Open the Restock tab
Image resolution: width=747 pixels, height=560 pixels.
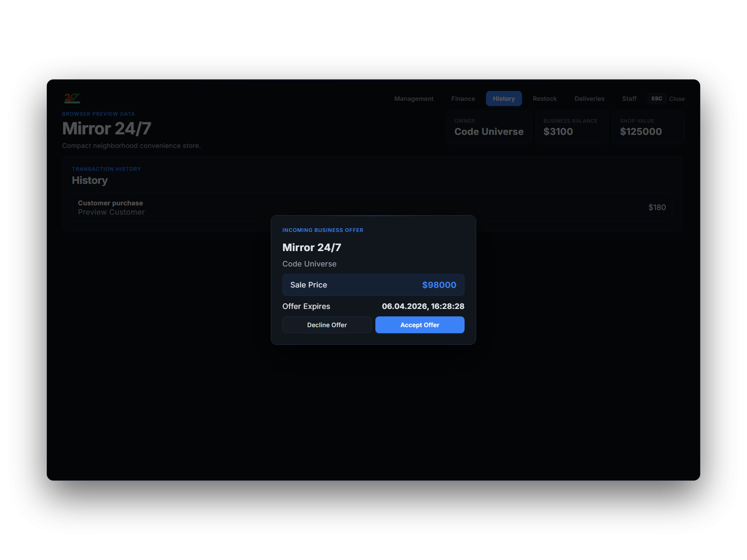tap(545, 98)
